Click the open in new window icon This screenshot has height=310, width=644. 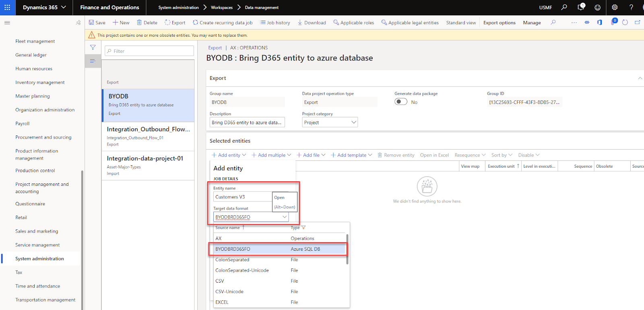click(x=638, y=23)
